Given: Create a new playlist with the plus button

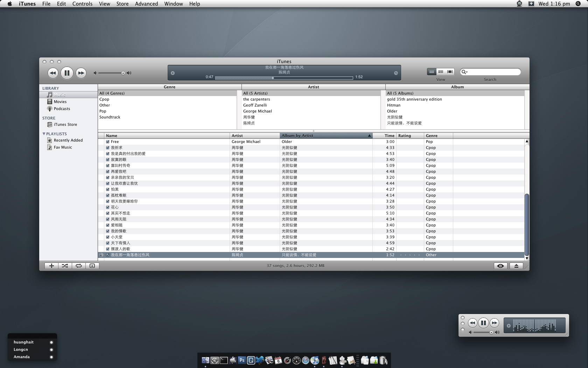Looking at the screenshot, I should pyautogui.click(x=51, y=266).
